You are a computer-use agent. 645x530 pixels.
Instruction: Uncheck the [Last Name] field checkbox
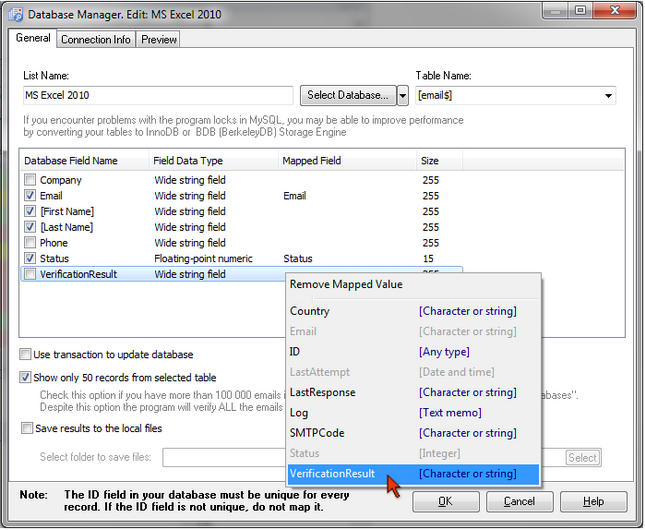point(30,227)
